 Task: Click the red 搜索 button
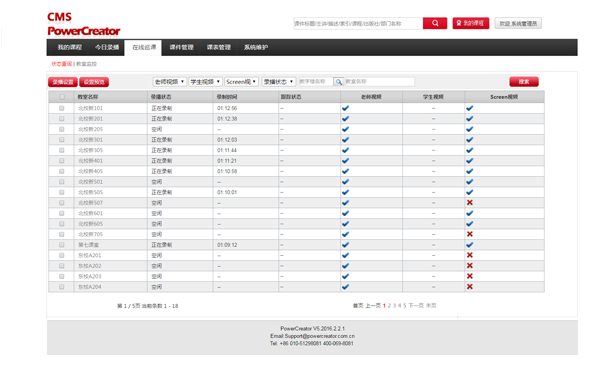point(524,82)
